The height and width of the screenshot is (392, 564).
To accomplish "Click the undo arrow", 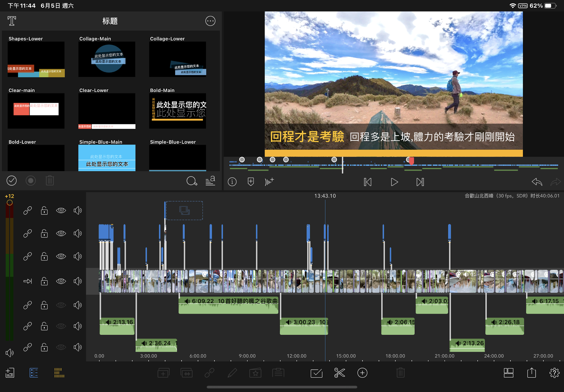I will coord(537,182).
